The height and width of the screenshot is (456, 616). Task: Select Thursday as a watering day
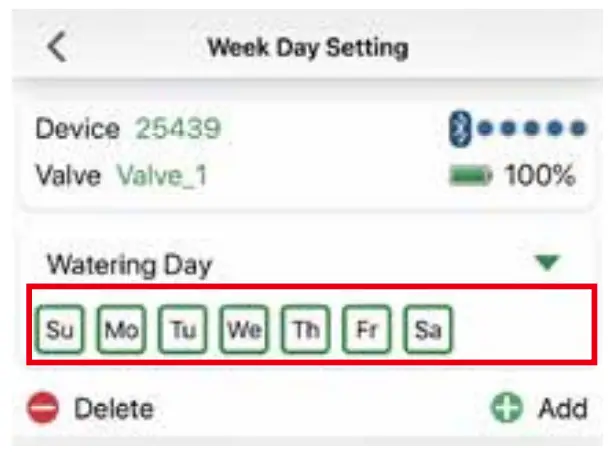[305, 329]
